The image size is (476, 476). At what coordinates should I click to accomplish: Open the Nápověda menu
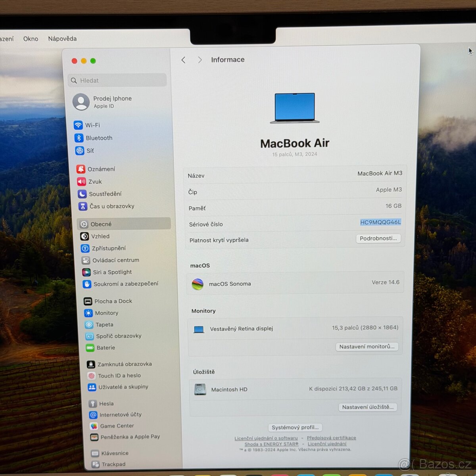click(62, 39)
